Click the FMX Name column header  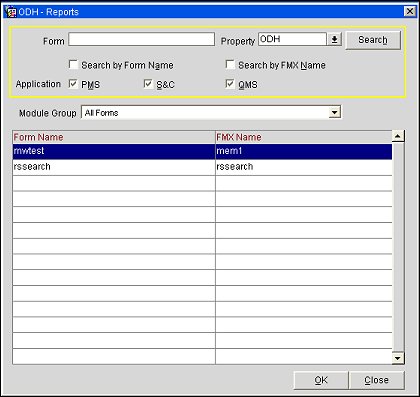[304, 137]
